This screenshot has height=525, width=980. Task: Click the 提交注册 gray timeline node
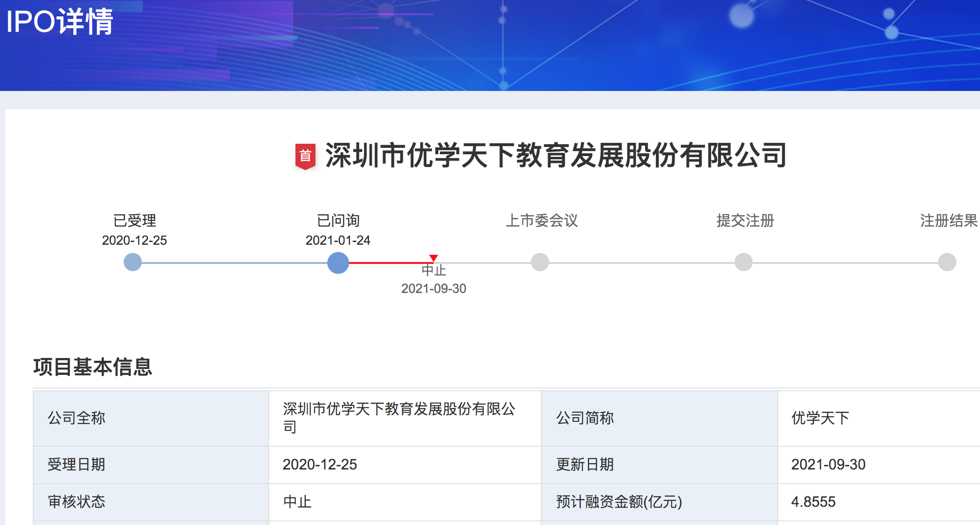744,262
